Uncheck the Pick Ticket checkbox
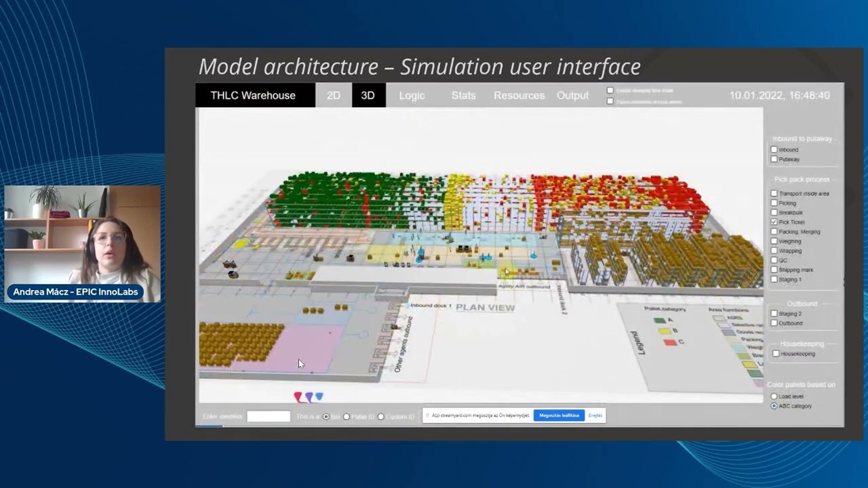The width and height of the screenshot is (868, 488). tap(774, 222)
